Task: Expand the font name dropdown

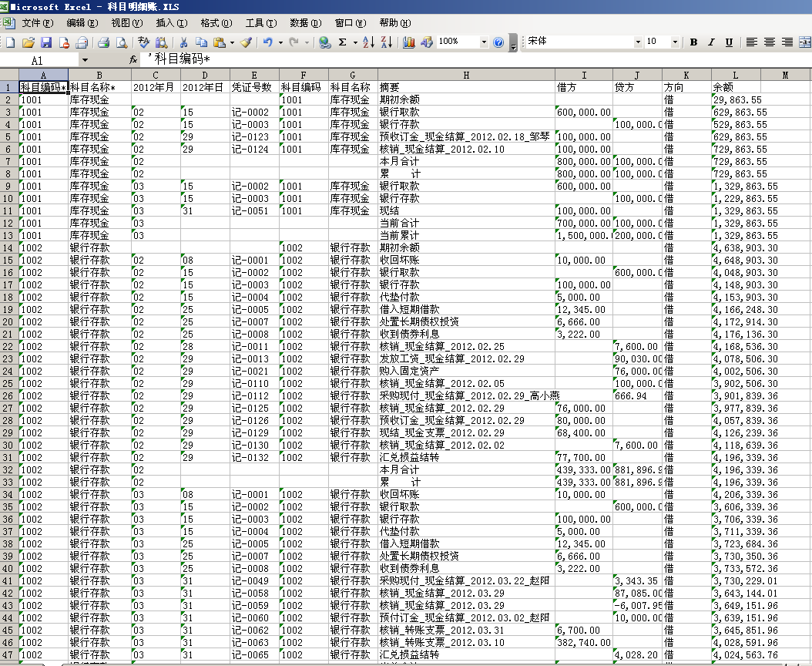Action: click(x=638, y=42)
